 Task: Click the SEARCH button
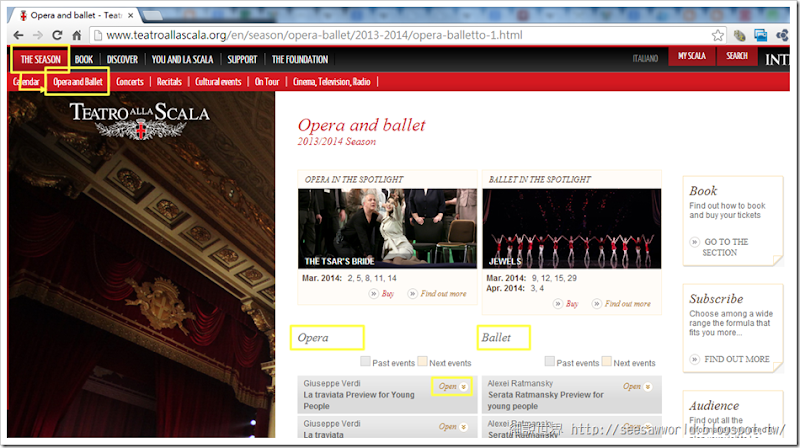click(737, 56)
